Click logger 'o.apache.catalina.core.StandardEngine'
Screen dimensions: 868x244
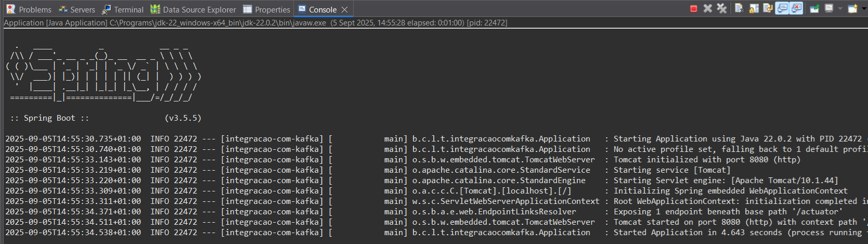499,181
